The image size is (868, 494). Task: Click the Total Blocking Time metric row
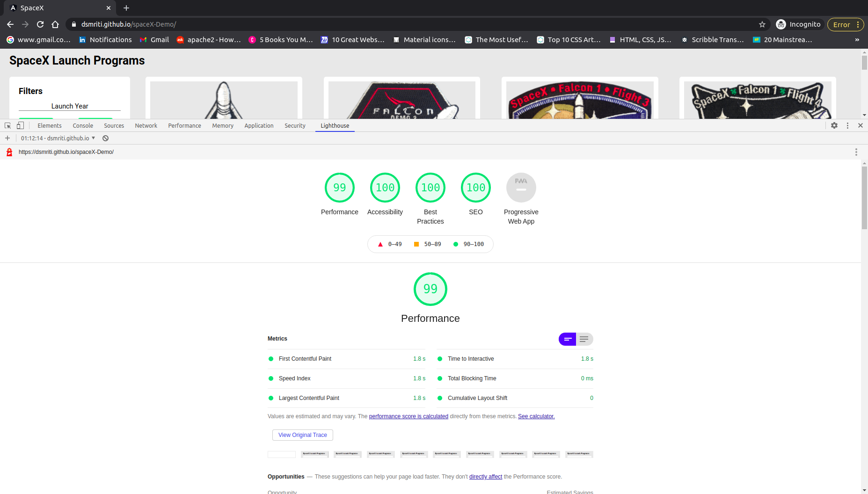coord(515,378)
